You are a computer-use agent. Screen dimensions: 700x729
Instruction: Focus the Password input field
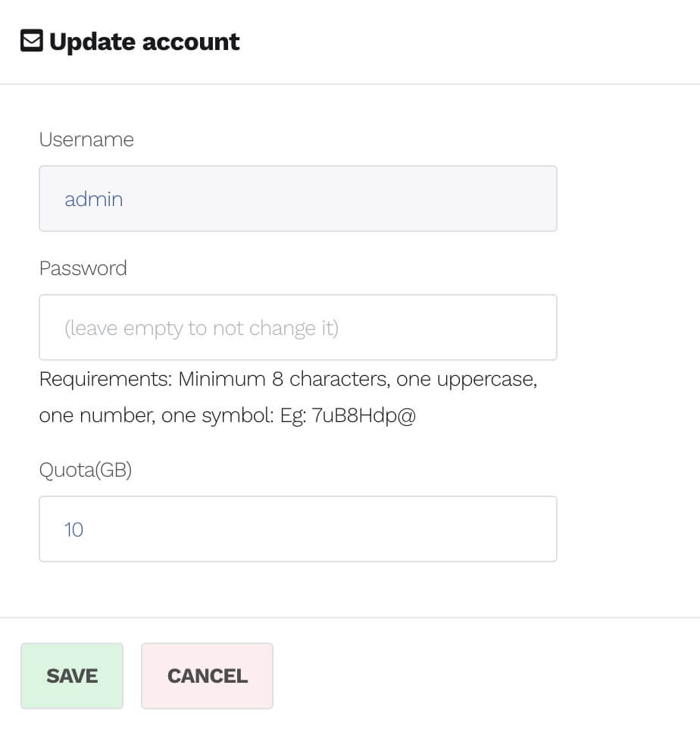pyautogui.click(x=298, y=327)
